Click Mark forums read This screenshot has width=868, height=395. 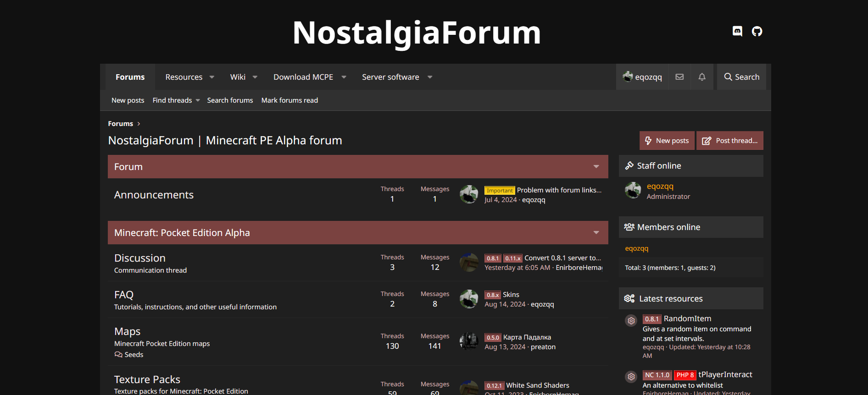(x=289, y=100)
